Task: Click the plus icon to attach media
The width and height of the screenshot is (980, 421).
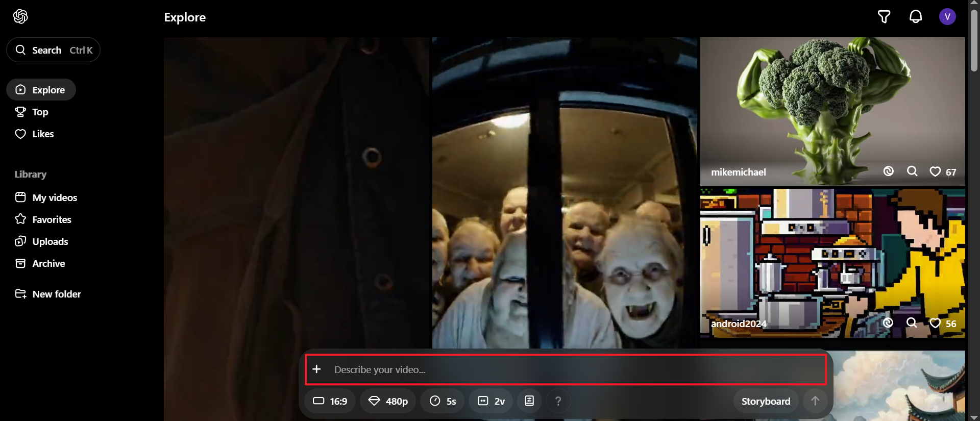Action: [317, 369]
